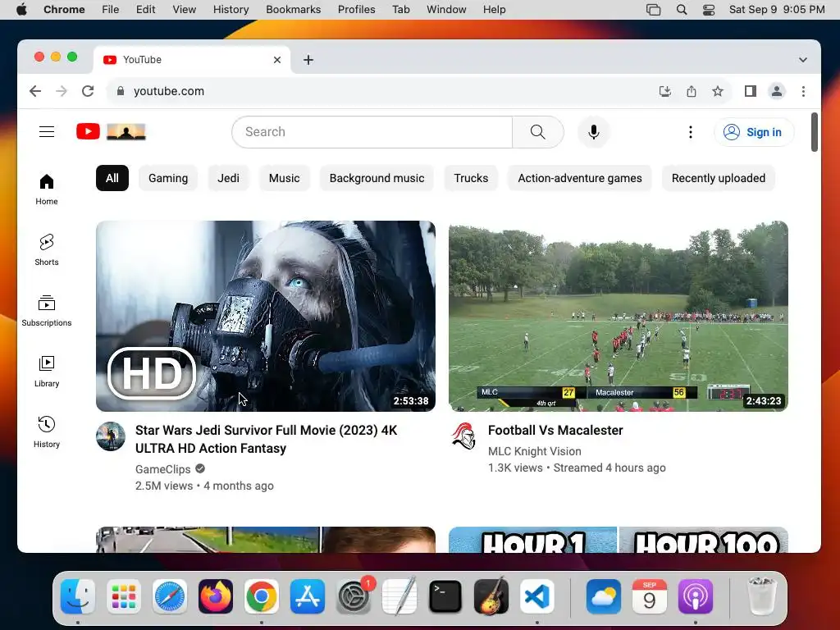Go back using Chrome back arrow
Image resolution: width=840 pixels, height=630 pixels.
(x=35, y=91)
